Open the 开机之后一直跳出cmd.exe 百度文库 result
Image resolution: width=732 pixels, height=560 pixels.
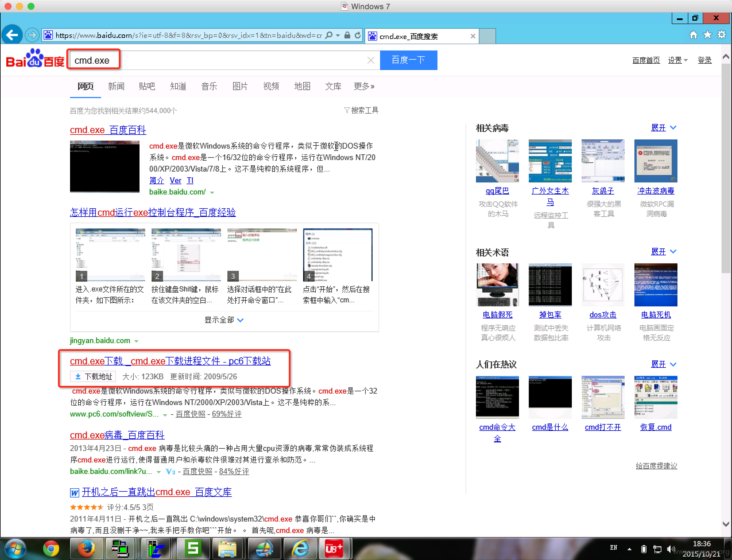click(157, 492)
